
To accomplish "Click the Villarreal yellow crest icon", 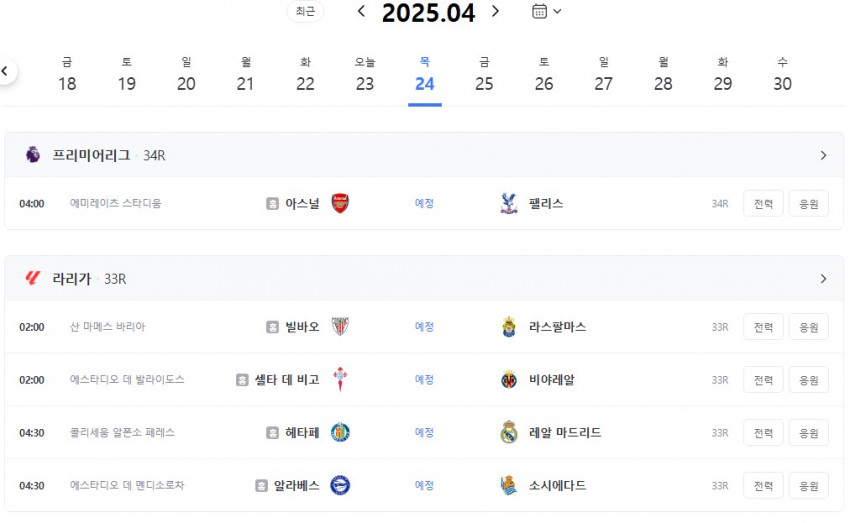I will [508, 380].
